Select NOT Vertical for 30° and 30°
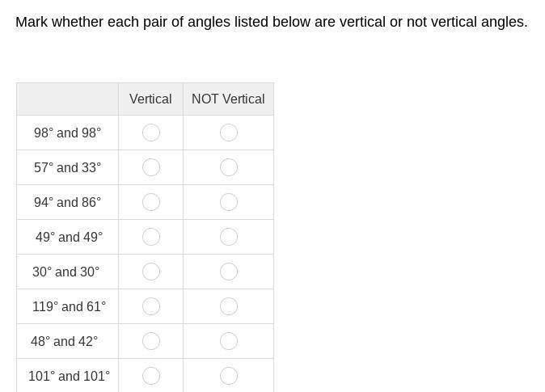The height and width of the screenshot is (392, 545). point(229,272)
